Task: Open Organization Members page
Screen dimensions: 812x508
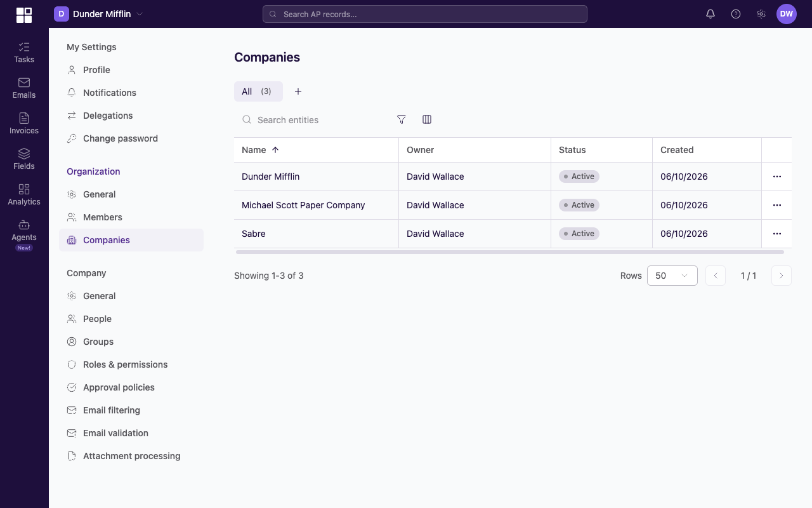Action: click(131, 217)
